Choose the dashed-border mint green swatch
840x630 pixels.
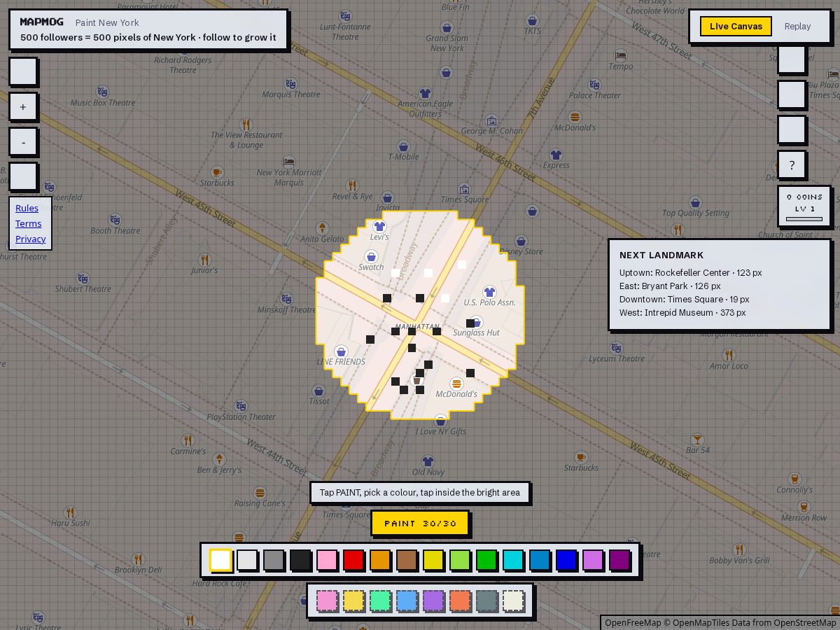click(380, 601)
